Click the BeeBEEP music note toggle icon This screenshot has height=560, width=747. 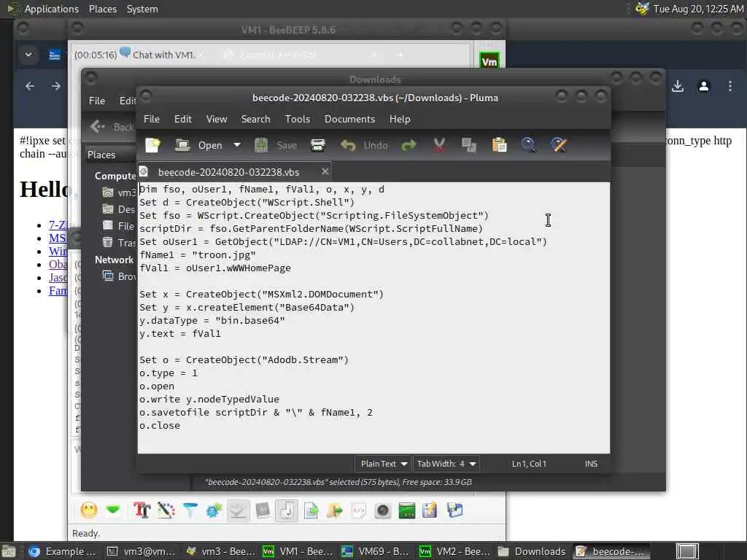tap(286, 510)
